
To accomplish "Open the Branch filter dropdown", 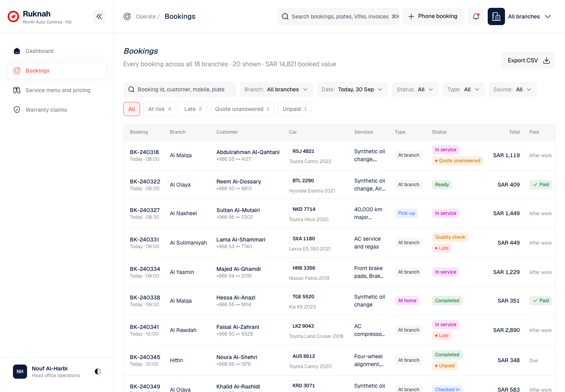I will pos(276,89).
